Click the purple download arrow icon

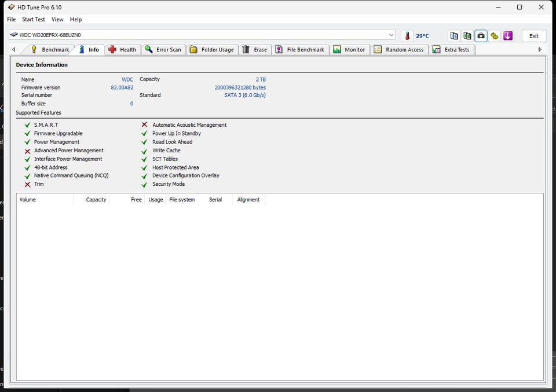(x=508, y=36)
